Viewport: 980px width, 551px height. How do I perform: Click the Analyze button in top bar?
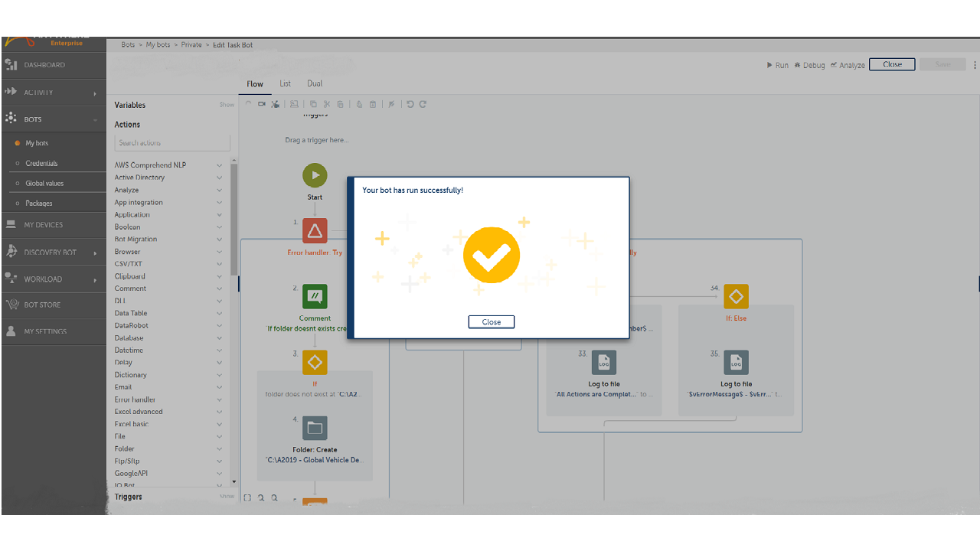(848, 65)
